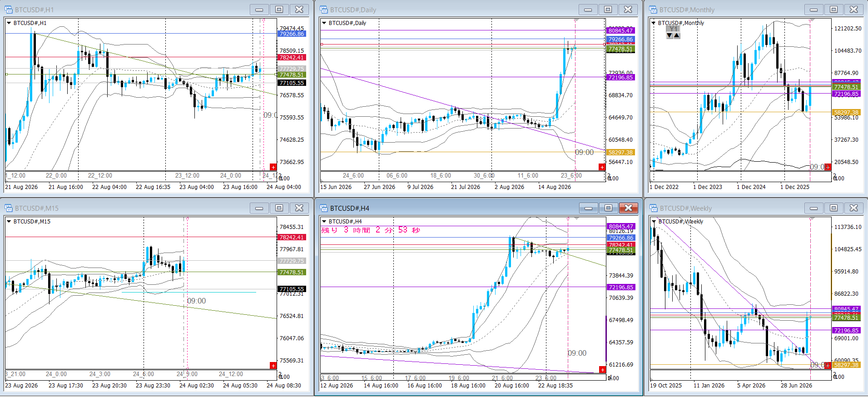
Task: Click the Daily chart window icon
Action: click(x=324, y=10)
